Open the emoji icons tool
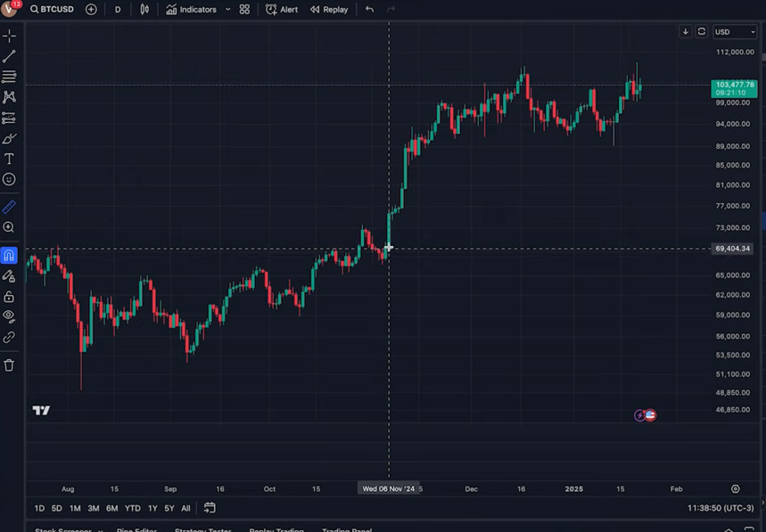Screen dimensions: 766x532 tap(9, 179)
